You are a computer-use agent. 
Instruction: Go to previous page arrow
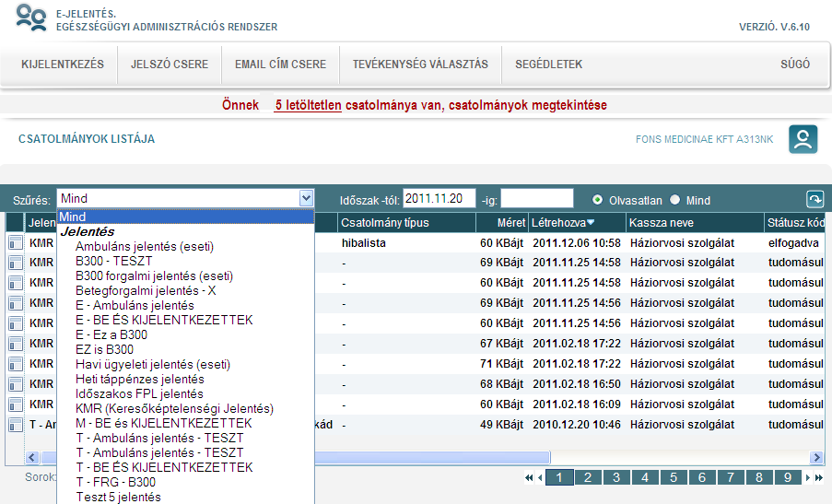tap(540, 477)
